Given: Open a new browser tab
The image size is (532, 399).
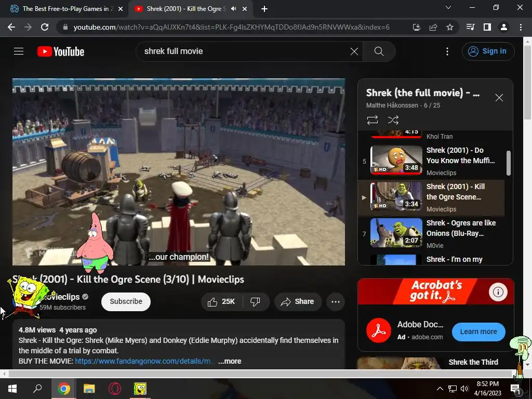Looking at the screenshot, I should [264, 9].
